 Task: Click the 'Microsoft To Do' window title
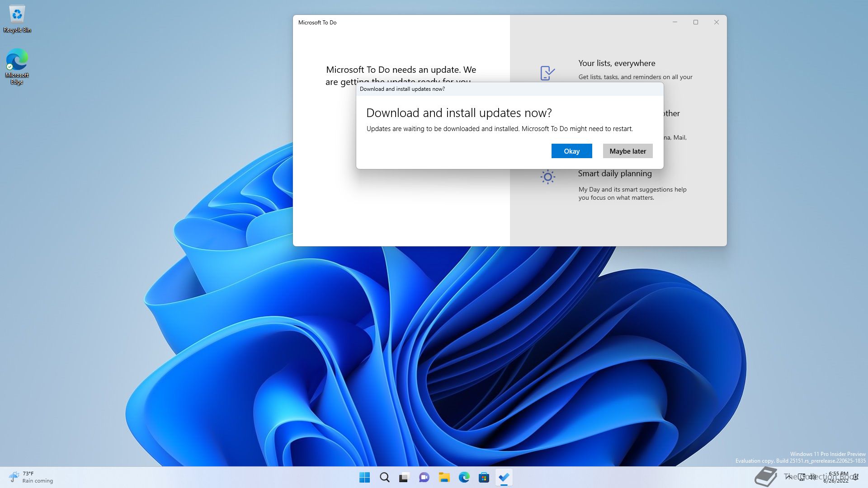click(x=317, y=22)
